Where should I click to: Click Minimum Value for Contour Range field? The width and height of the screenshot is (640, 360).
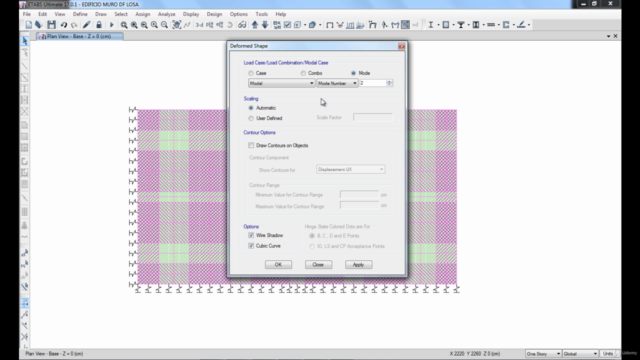click(359, 195)
